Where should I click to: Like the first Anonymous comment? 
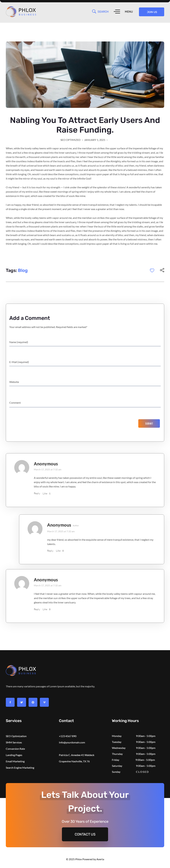(45, 493)
